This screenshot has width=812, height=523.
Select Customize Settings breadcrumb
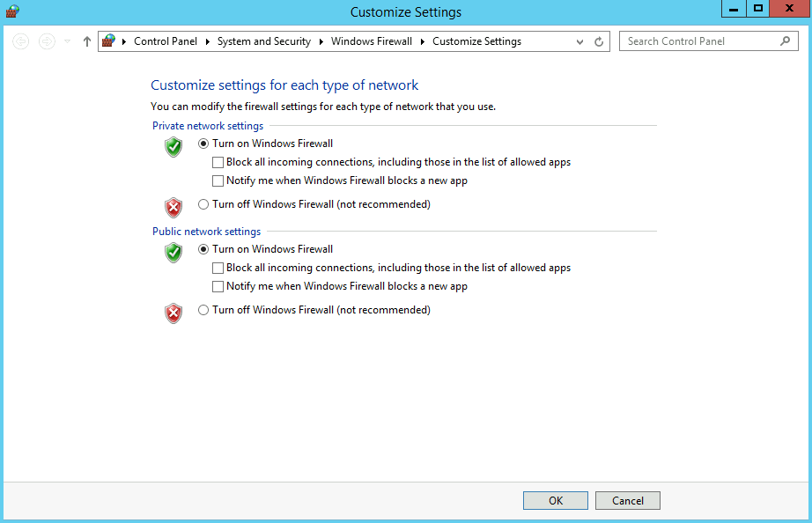476,41
